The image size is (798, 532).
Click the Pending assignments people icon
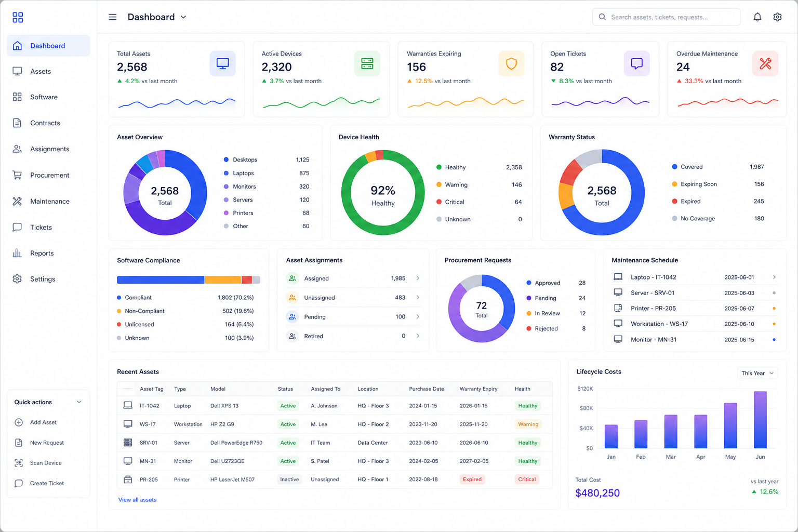(x=292, y=317)
